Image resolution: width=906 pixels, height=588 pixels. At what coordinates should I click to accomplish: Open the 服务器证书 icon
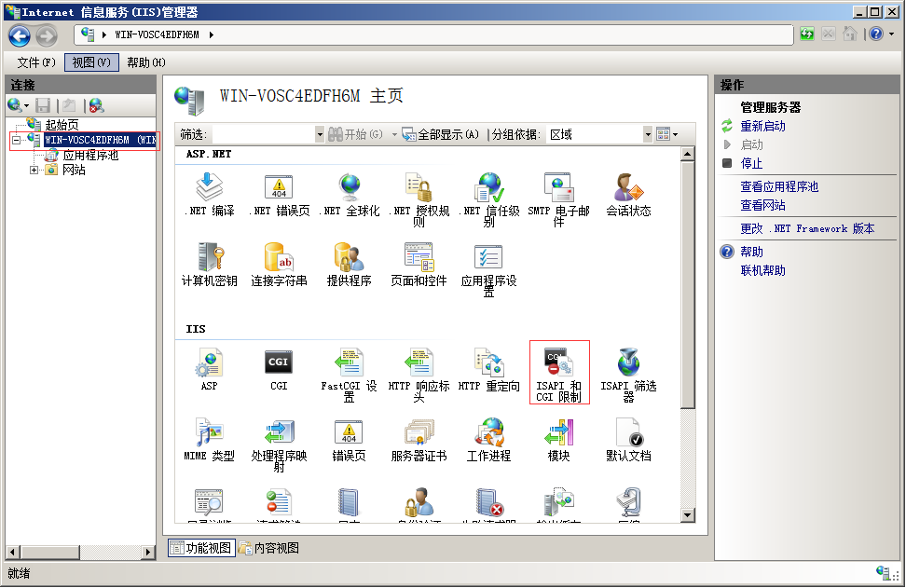click(x=419, y=433)
